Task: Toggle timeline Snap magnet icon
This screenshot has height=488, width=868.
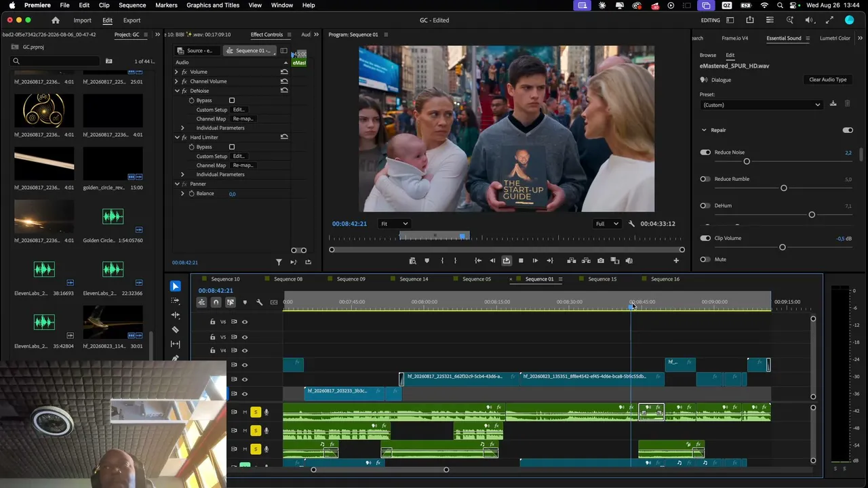Action: 216,302
